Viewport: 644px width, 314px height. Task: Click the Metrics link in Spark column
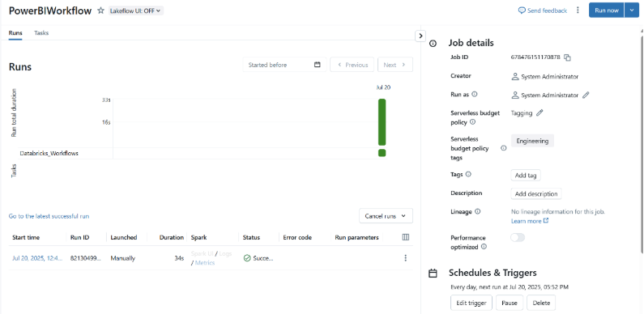204,263
